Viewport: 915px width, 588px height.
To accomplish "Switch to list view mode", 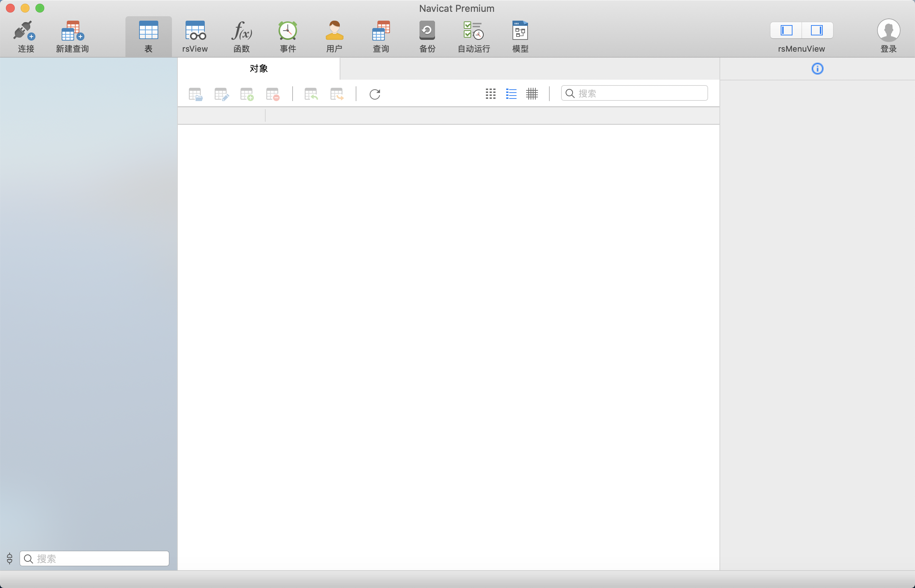I will click(x=511, y=94).
